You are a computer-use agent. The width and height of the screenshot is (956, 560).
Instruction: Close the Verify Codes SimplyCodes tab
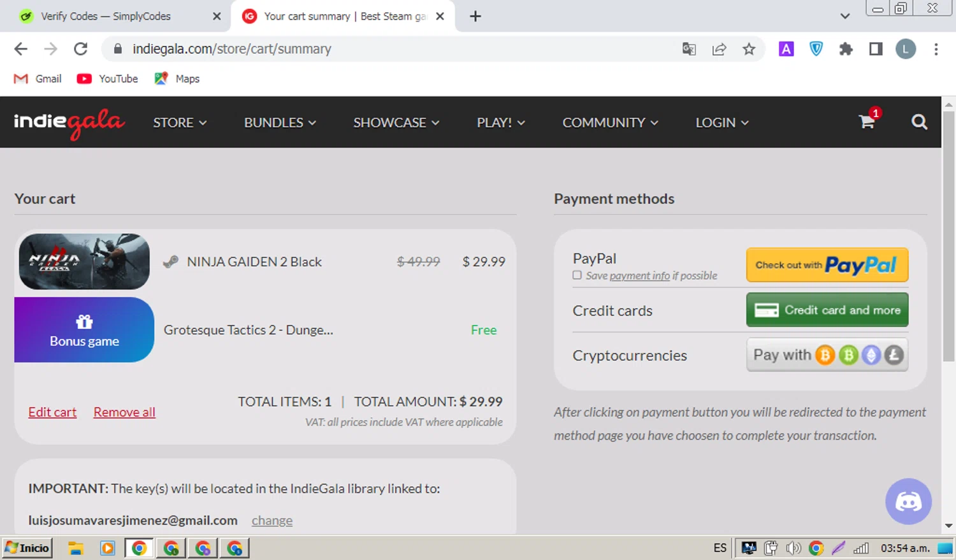click(x=217, y=16)
